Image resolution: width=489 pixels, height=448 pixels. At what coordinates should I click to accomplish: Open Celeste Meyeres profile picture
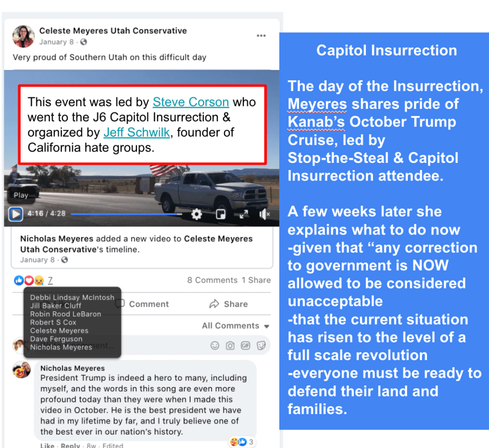[x=23, y=36]
